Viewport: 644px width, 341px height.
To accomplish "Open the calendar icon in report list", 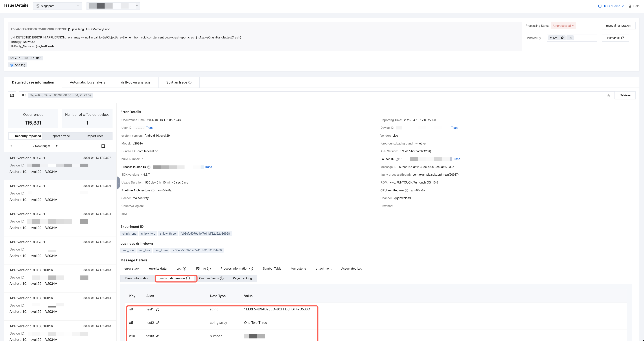I will (x=103, y=146).
